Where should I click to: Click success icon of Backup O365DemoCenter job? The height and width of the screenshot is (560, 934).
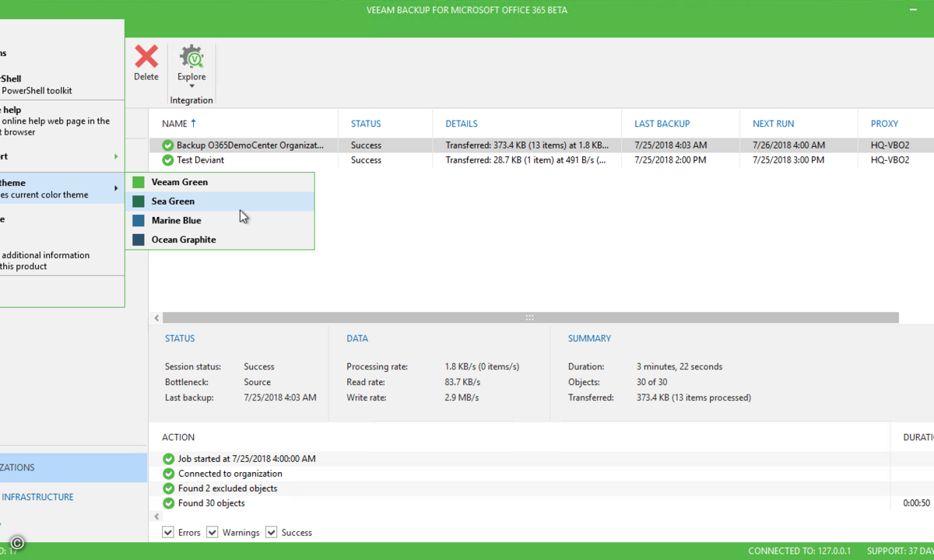coord(167,145)
